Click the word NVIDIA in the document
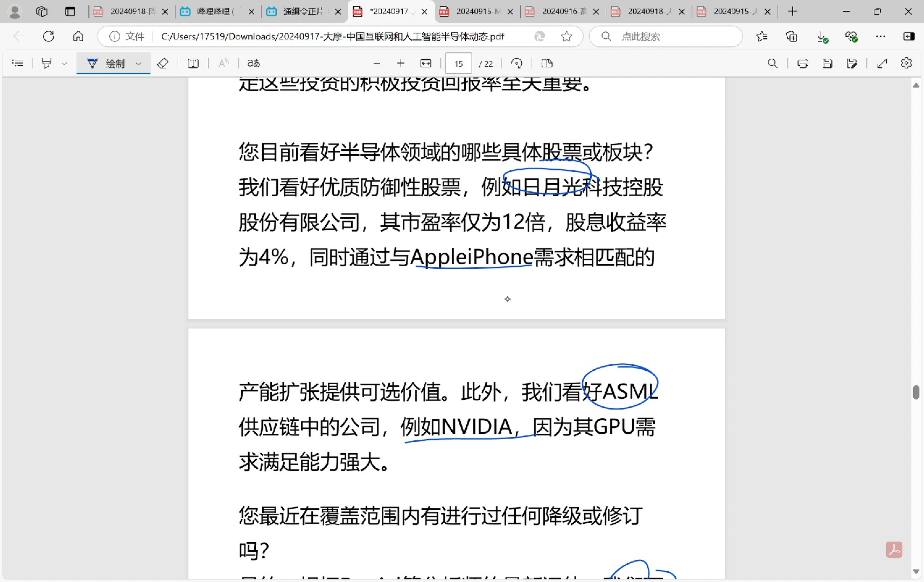This screenshot has width=924, height=582. coord(477,427)
